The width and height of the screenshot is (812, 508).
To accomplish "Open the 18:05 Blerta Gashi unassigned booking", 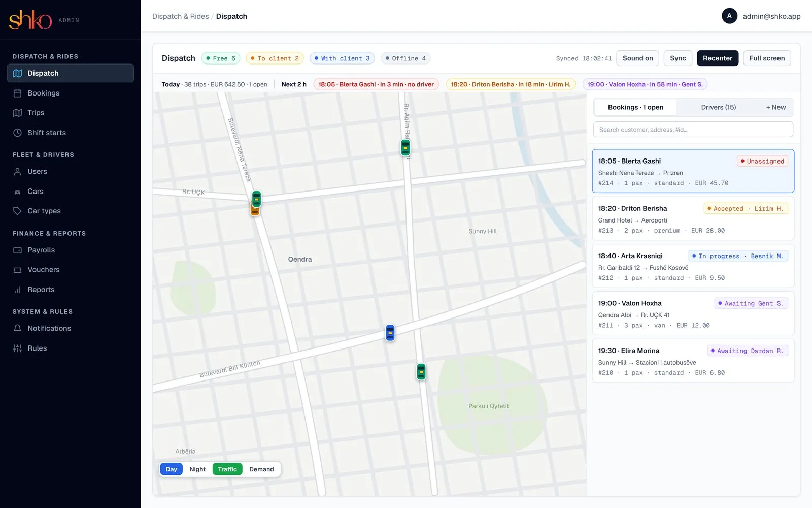I will click(x=693, y=171).
